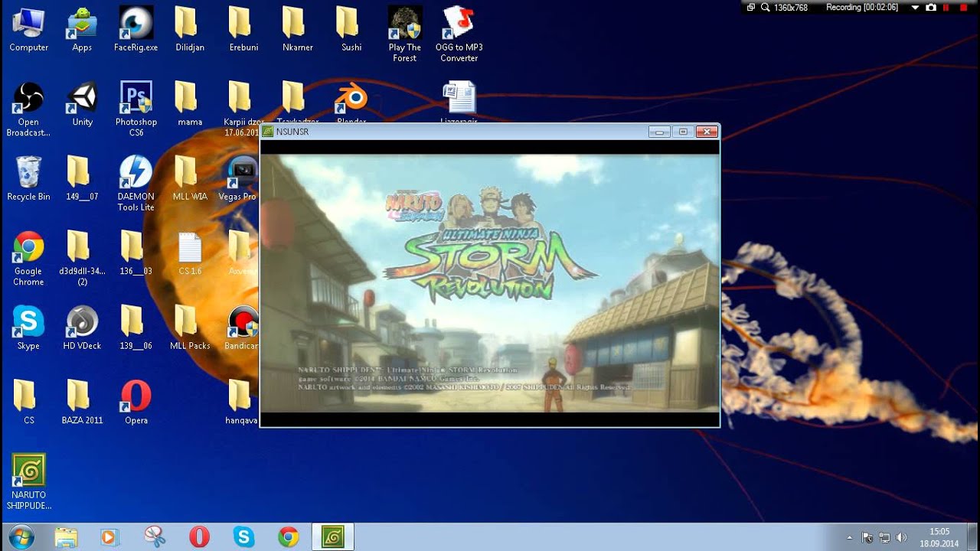Open the CS 1.6 file
Image resolution: width=980 pixels, height=551 pixels.
point(189,254)
